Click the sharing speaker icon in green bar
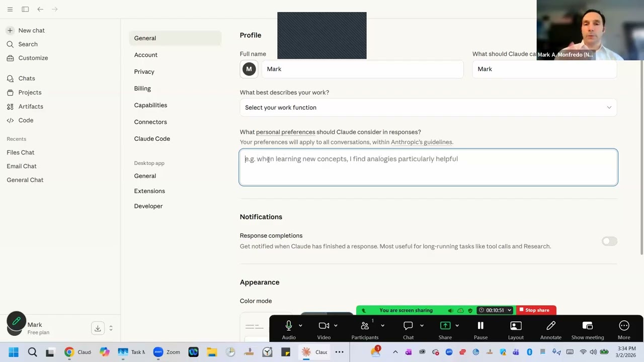This screenshot has height=362, width=644. pyautogui.click(x=450, y=310)
